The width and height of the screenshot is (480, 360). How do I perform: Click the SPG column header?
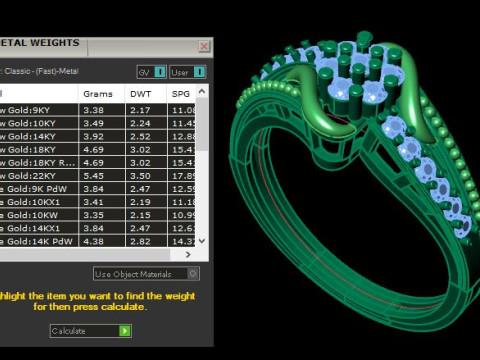click(181, 94)
